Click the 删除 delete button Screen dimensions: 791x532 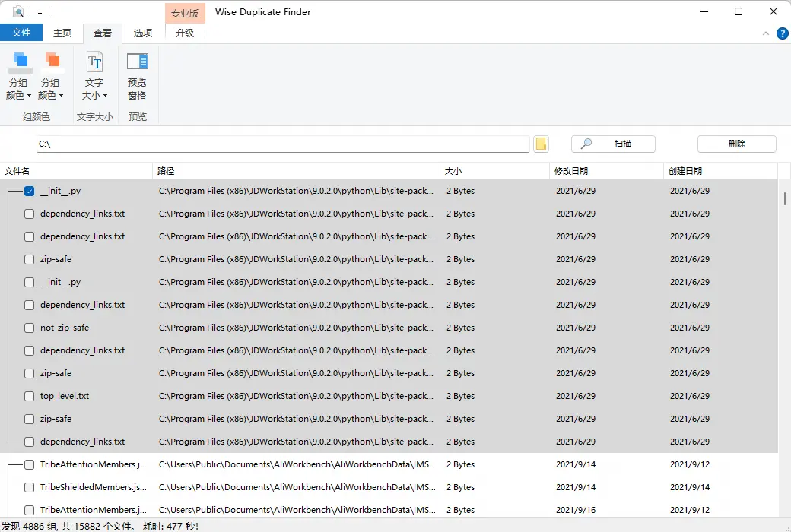tap(736, 144)
